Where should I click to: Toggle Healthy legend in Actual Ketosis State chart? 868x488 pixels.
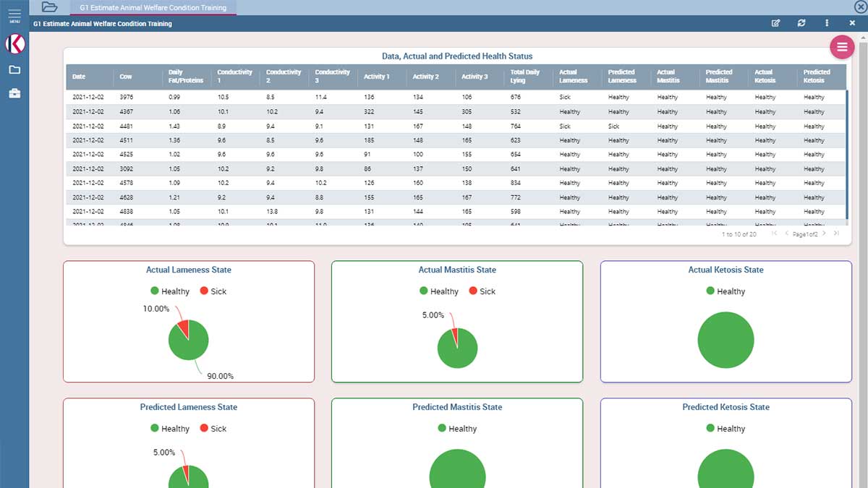point(726,291)
